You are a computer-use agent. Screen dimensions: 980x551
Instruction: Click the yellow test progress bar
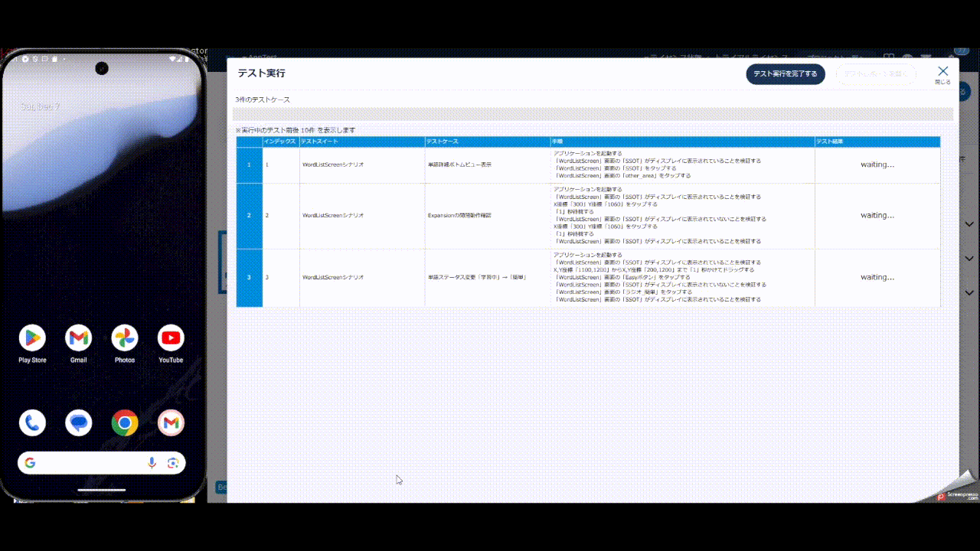tap(593, 114)
